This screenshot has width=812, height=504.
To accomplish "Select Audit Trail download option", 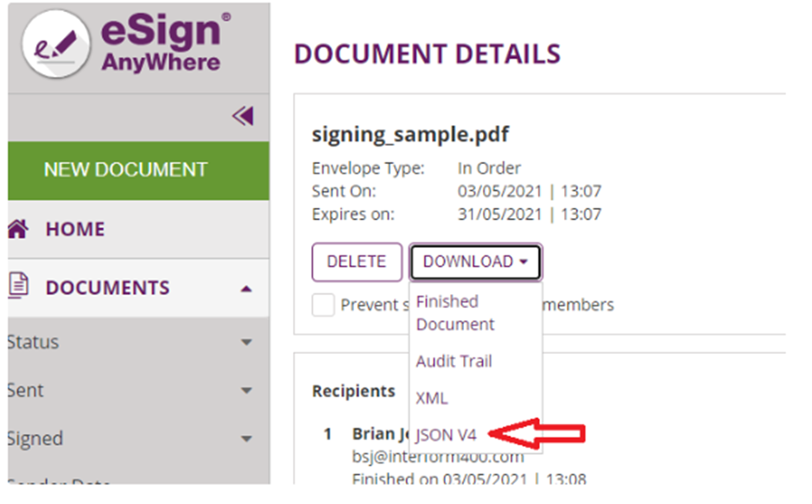I will coord(454,362).
